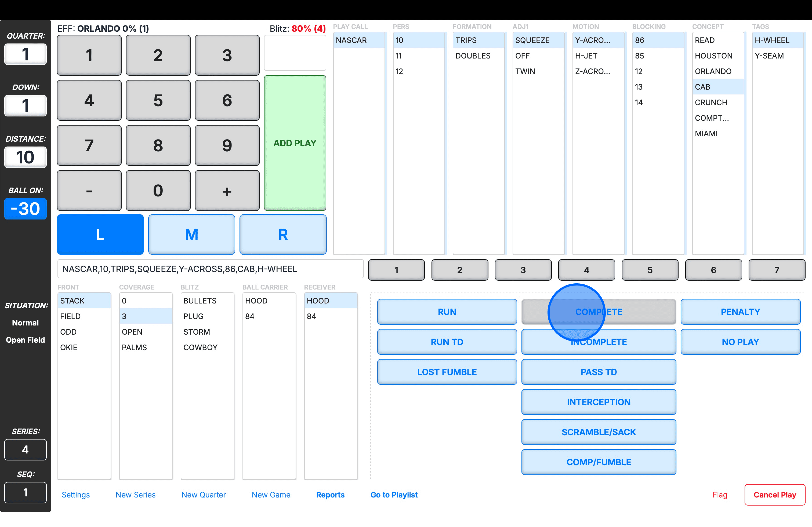Click numbered button 4 below lists
The height and width of the screenshot is (527, 812).
tap(586, 270)
